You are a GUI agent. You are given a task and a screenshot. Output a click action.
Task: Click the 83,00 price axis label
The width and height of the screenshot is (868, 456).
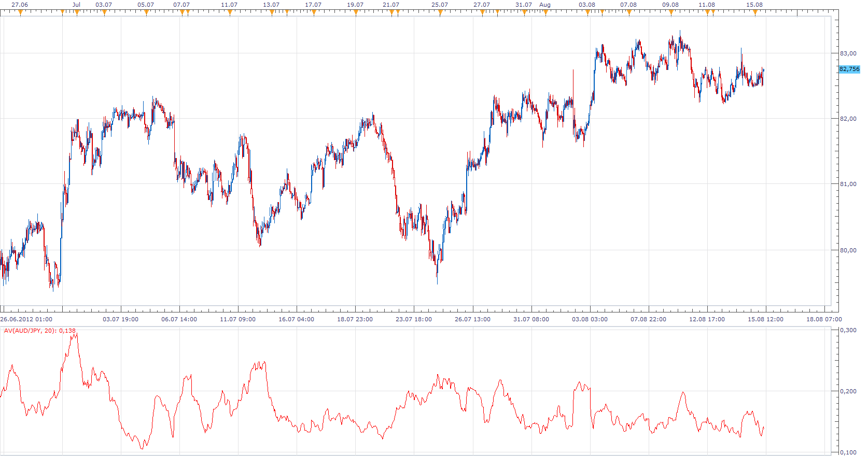tap(848, 53)
